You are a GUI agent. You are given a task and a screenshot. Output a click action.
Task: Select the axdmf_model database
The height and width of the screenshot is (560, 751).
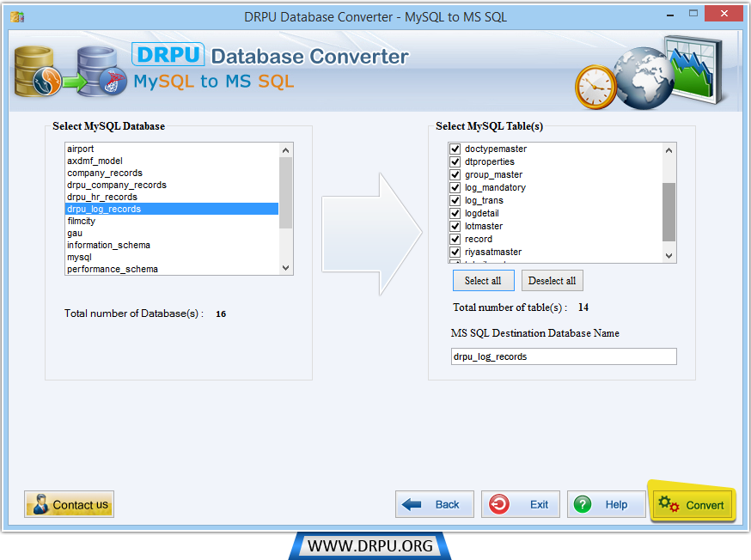(172, 161)
